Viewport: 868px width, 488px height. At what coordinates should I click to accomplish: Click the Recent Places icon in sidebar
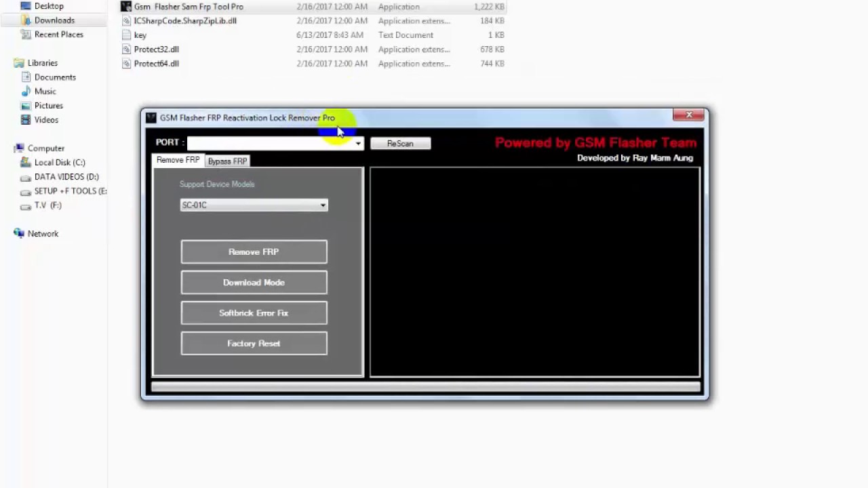click(x=26, y=35)
